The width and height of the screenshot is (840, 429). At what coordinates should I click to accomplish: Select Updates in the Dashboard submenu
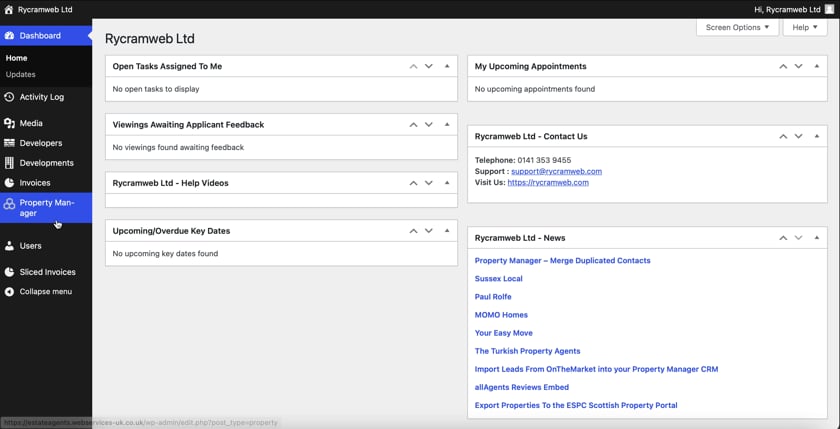pyautogui.click(x=20, y=74)
